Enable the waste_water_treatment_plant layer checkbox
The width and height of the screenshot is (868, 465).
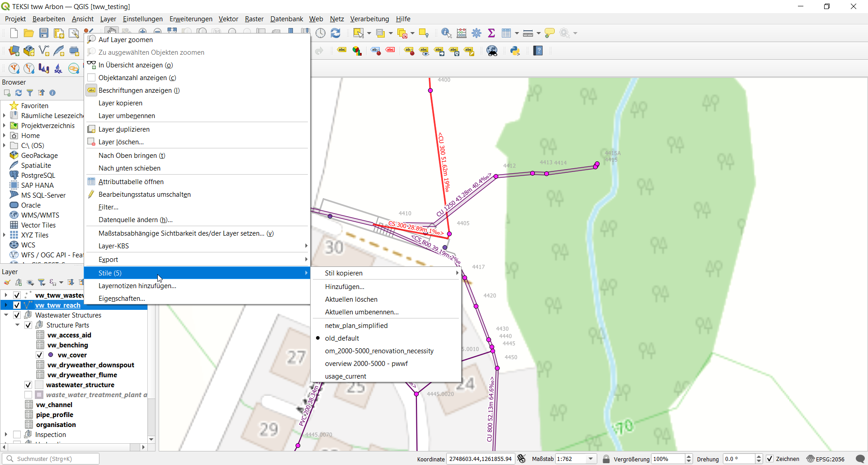point(28,395)
